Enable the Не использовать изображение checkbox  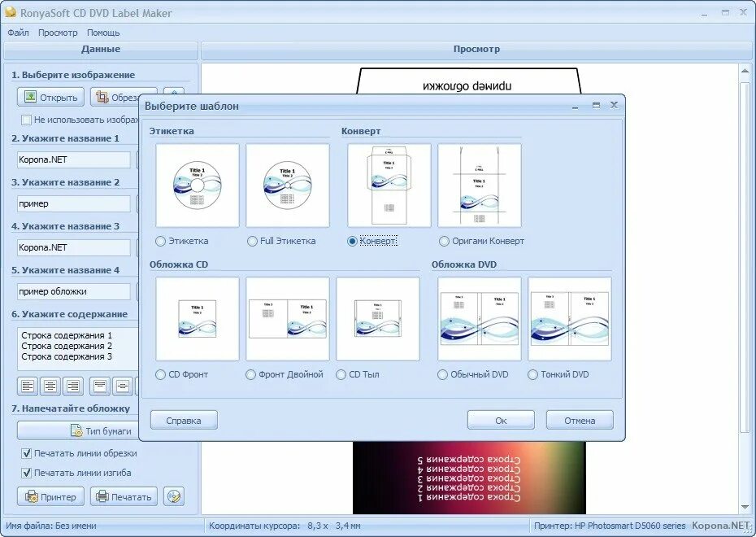coord(27,119)
